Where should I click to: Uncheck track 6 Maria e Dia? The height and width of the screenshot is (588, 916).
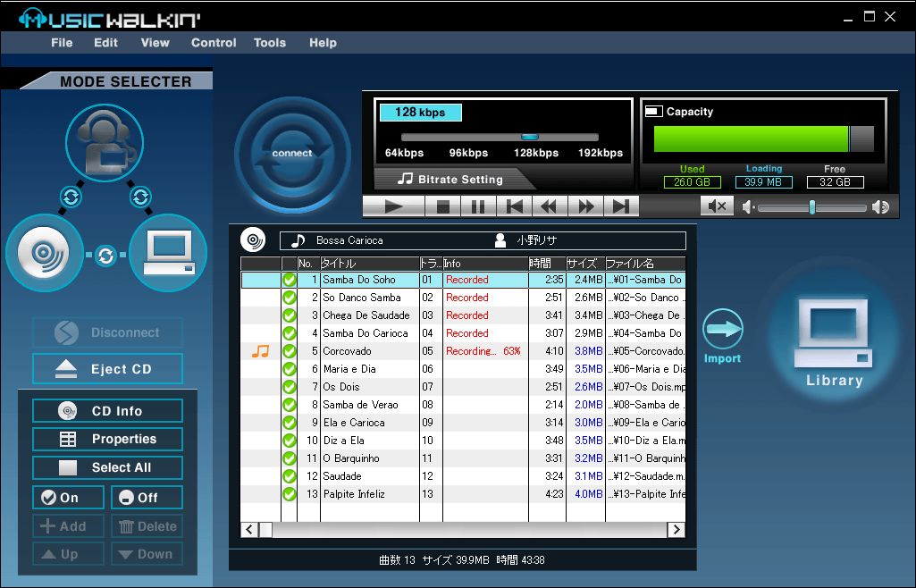click(290, 369)
